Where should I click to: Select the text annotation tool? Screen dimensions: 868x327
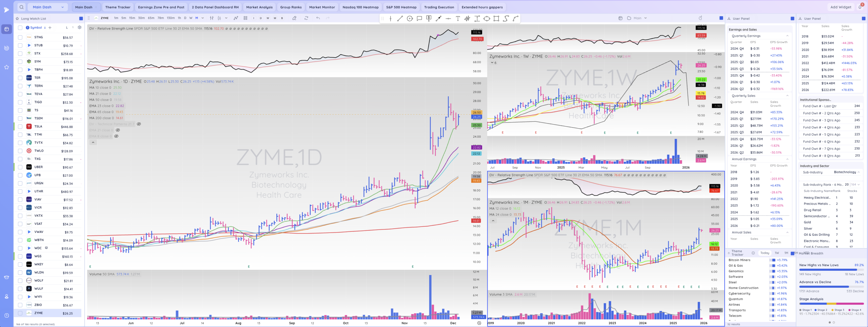(x=458, y=19)
